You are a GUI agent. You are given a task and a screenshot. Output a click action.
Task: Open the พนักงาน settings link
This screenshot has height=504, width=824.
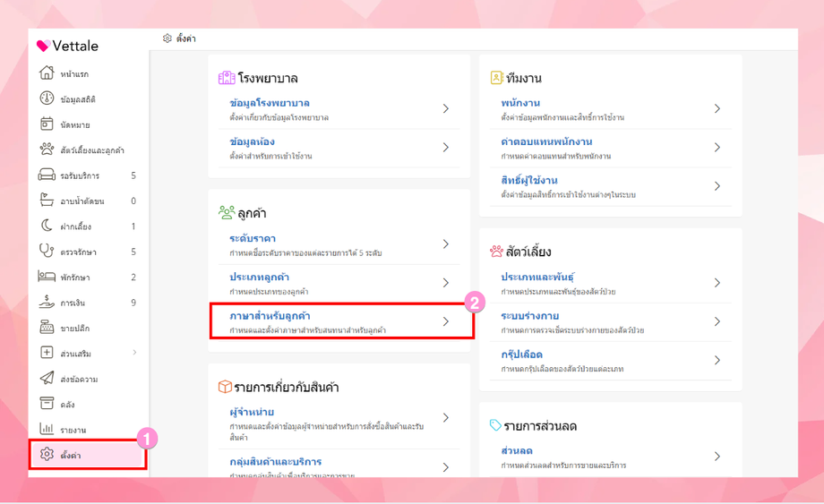click(520, 103)
